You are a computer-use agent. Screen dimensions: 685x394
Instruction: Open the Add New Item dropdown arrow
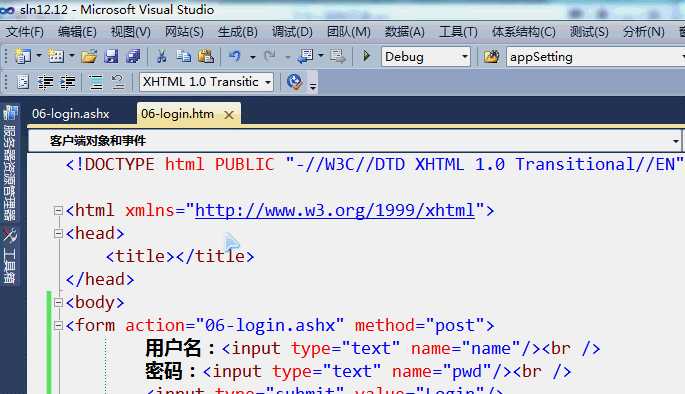(x=72, y=56)
